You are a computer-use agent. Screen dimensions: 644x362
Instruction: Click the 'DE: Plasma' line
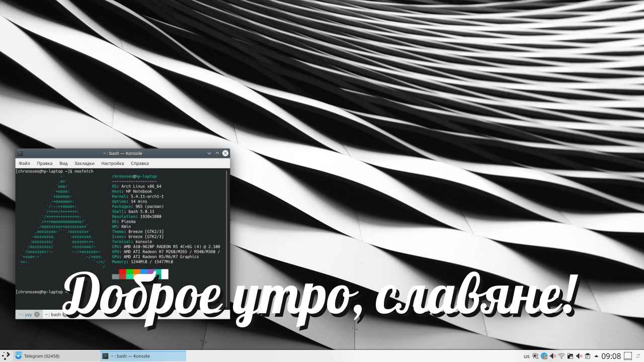coord(124,222)
